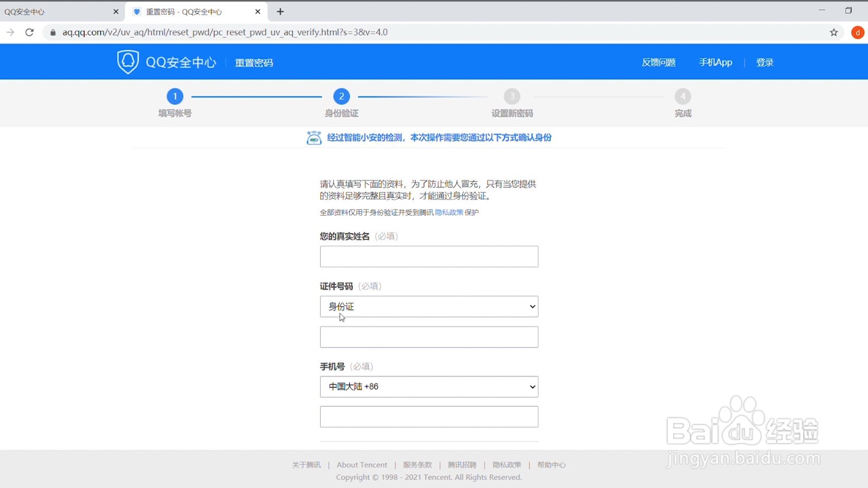Click the 您的真实姓名 input field

429,256
